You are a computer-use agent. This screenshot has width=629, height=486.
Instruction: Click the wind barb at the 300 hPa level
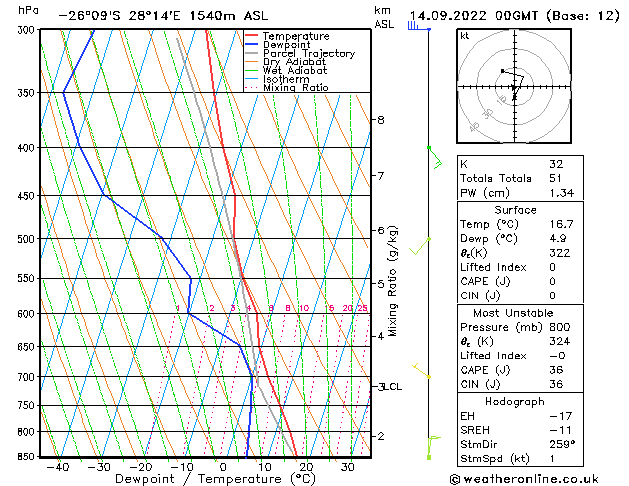[x=416, y=26]
